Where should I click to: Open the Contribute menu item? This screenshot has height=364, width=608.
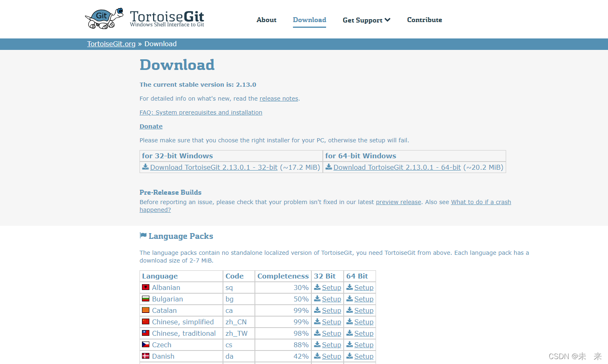click(424, 20)
